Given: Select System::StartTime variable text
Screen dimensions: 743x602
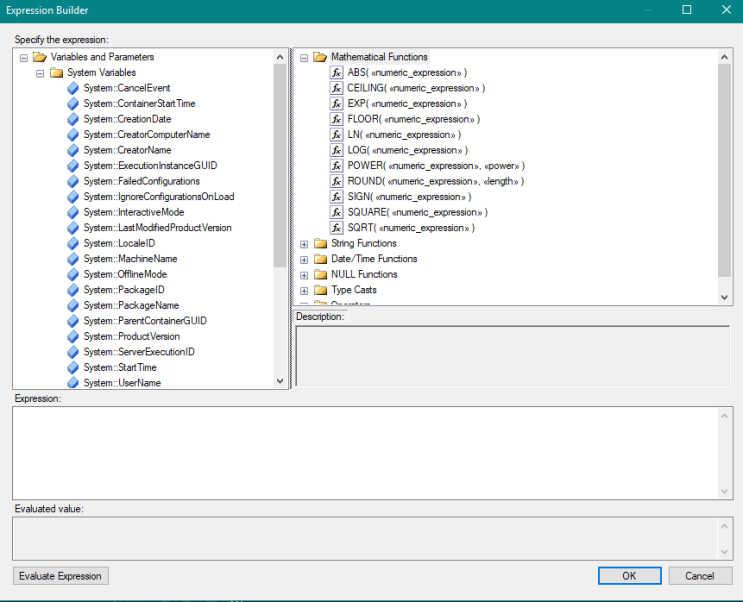Looking at the screenshot, I should pyautogui.click(x=120, y=367).
